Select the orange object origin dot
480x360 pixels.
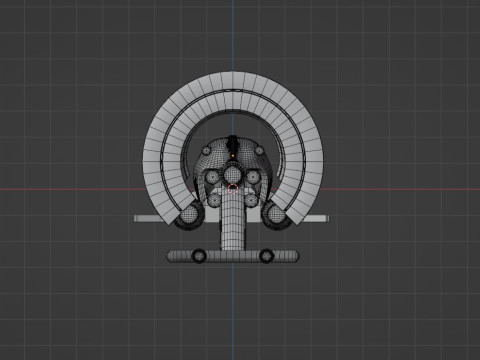pos(233,155)
